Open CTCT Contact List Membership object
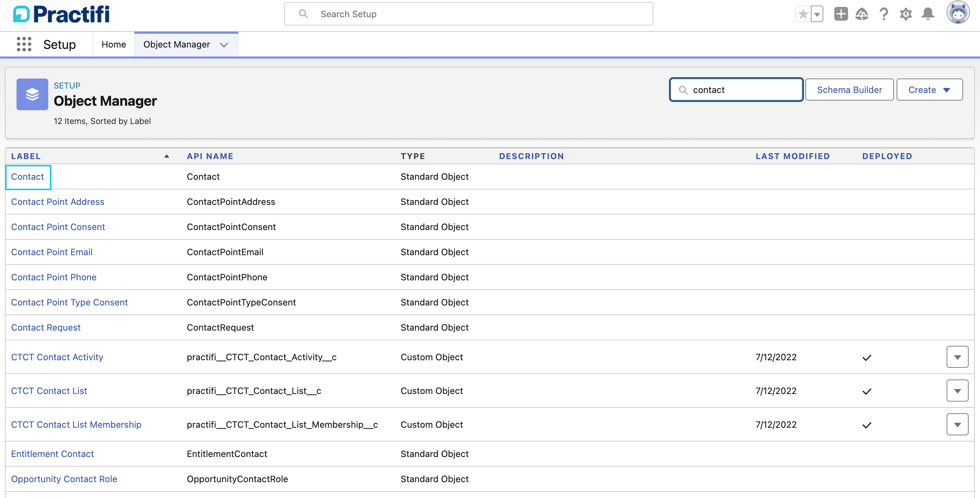This screenshot has height=498, width=980. 76,425
